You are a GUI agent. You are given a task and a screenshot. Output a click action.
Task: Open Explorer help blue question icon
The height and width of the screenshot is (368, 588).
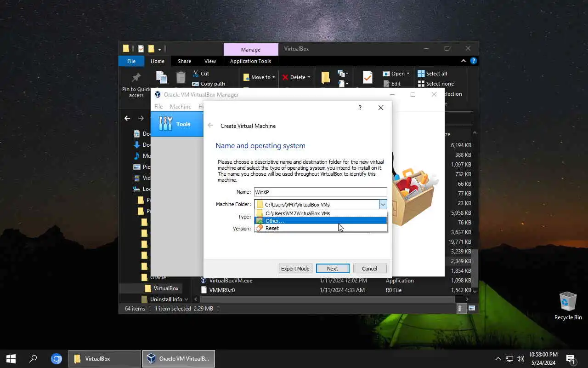click(474, 61)
